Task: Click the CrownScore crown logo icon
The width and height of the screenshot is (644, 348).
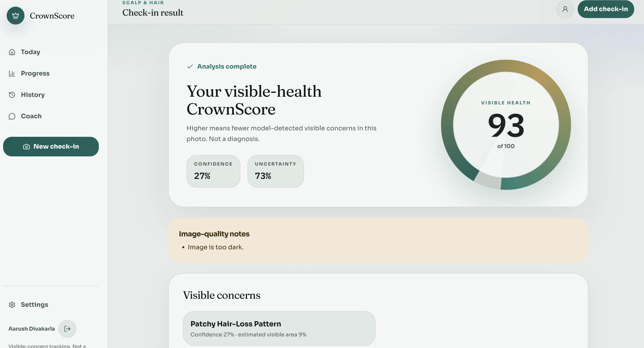Action: pyautogui.click(x=16, y=16)
